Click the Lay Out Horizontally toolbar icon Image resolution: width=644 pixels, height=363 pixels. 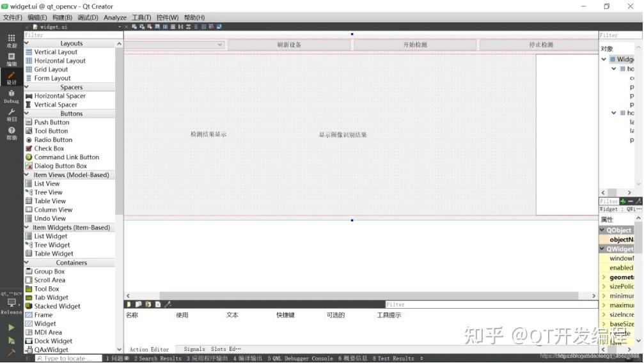tap(165, 27)
